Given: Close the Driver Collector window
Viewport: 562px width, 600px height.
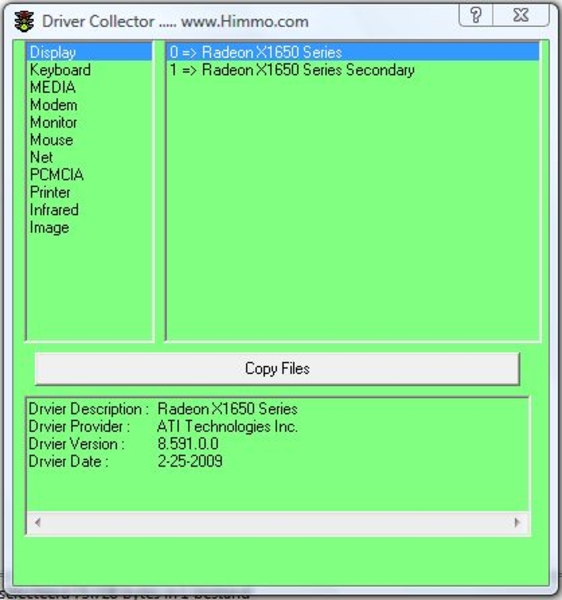Looking at the screenshot, I should 521,15.
